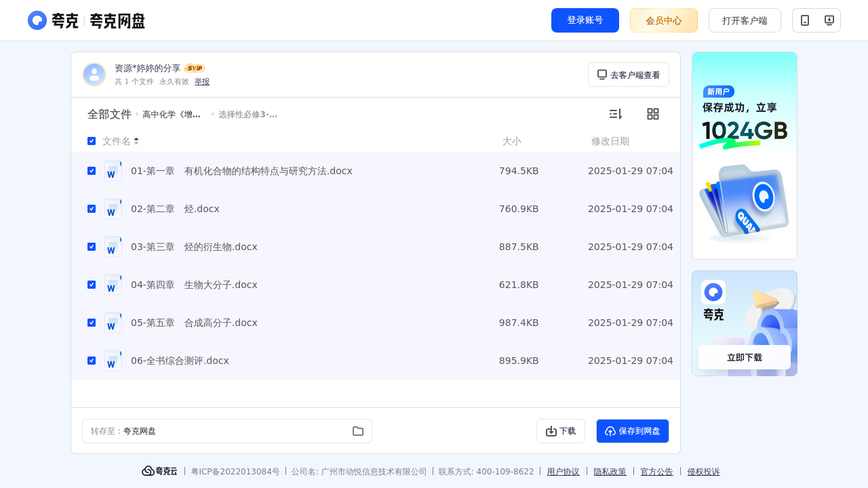Toggle the select-all checkbox
The width and height of the screenshot is (868, 488).
click(x=92, y=141)
